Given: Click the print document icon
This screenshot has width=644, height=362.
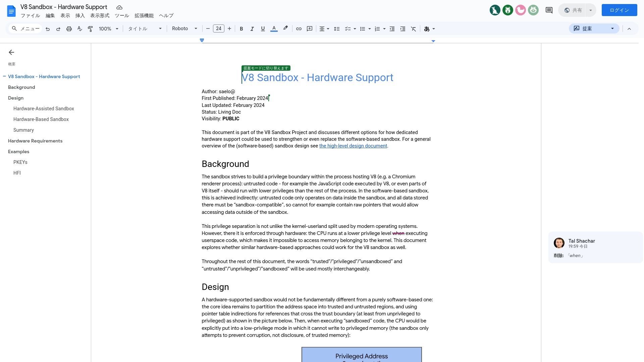Looking at the screenshot, I should pyautogui.click(x=69, y=29).
